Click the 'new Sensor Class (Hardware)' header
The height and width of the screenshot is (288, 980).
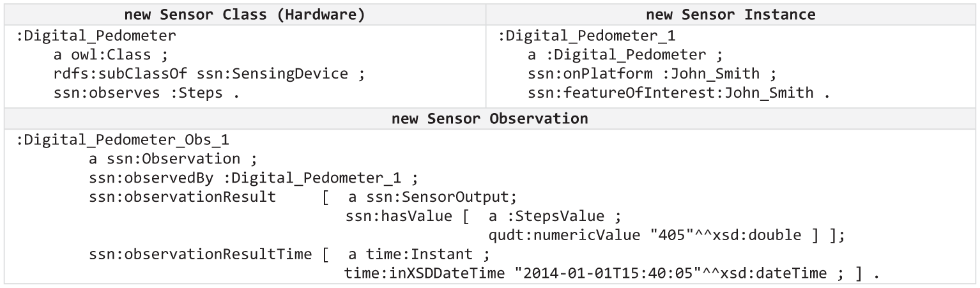coord(245,14)
